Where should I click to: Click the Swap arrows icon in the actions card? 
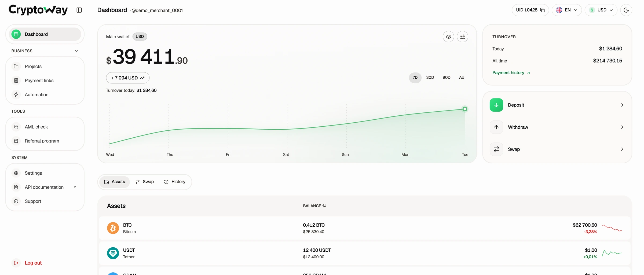point(496,149)
